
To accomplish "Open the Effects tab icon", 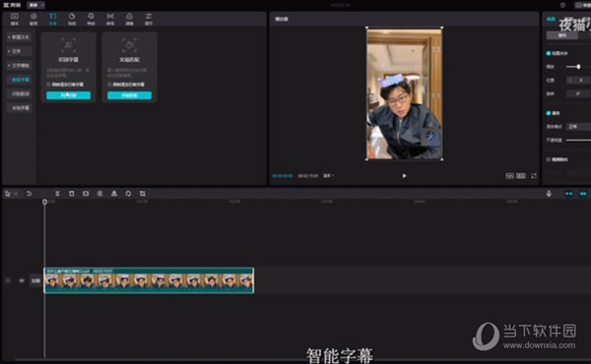I will pos(91,16).
